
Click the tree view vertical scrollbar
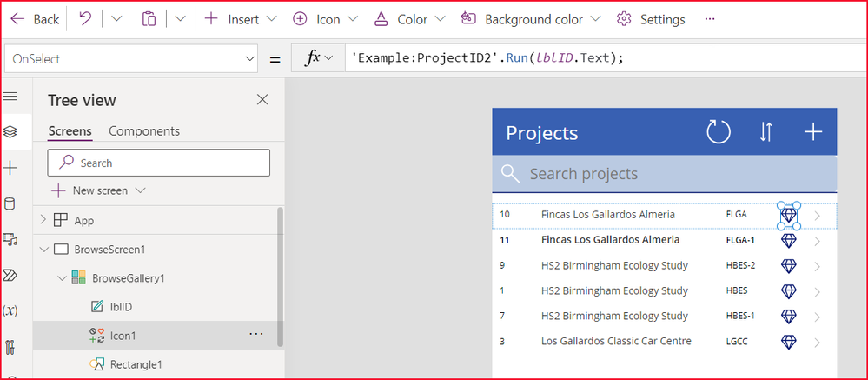coord(280,277)
